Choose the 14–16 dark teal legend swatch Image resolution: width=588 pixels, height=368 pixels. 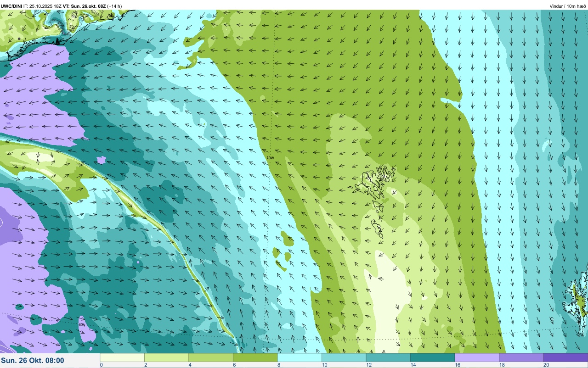(432, 357)
